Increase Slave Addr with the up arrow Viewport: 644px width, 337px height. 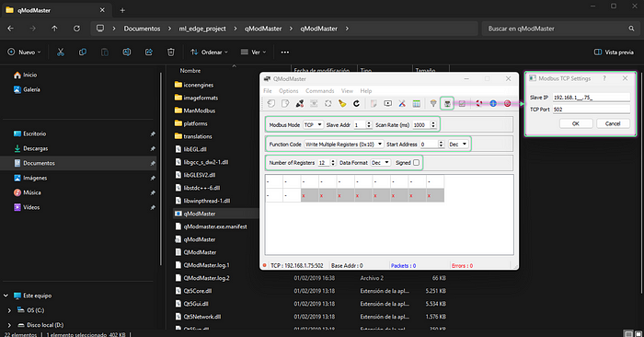click(x=368, y=122)
